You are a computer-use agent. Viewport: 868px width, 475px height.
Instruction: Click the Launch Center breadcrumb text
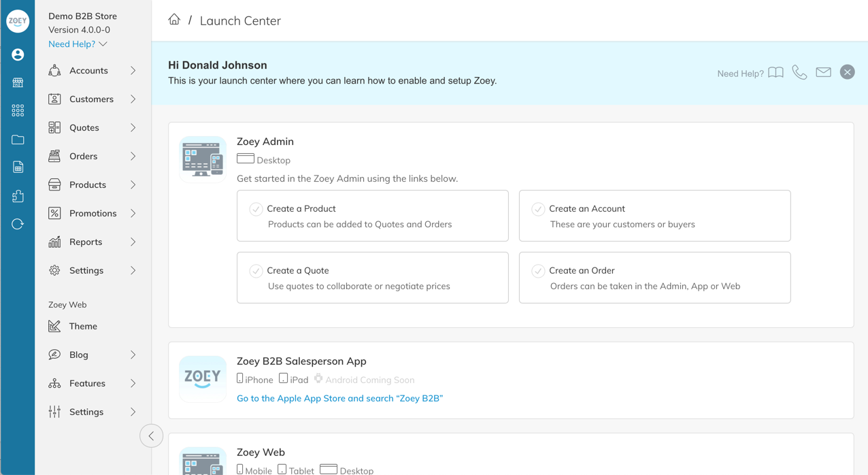point(240,20)
